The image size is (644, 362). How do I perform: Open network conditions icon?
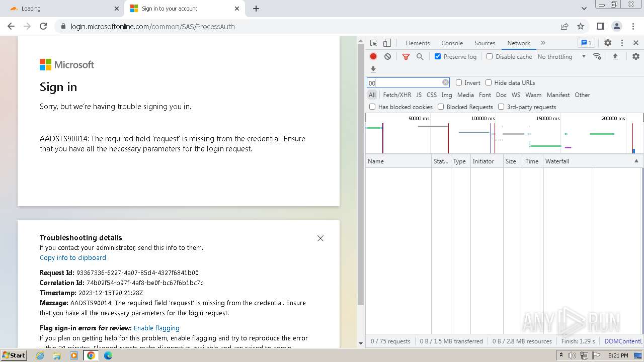tap(597, 56)
